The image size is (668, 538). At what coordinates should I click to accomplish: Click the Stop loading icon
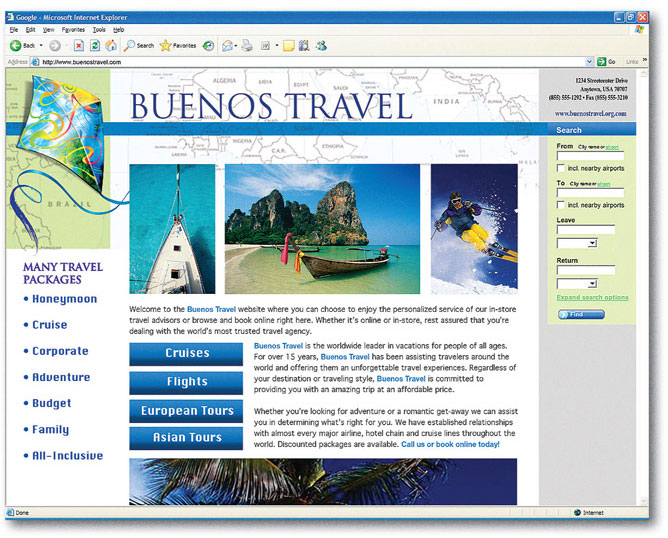pos(79,46)
